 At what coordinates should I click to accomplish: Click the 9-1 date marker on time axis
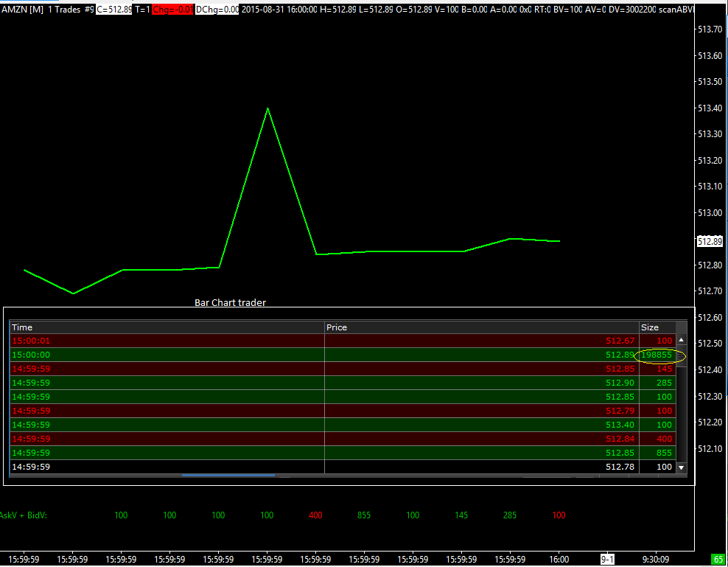(607, 559)
